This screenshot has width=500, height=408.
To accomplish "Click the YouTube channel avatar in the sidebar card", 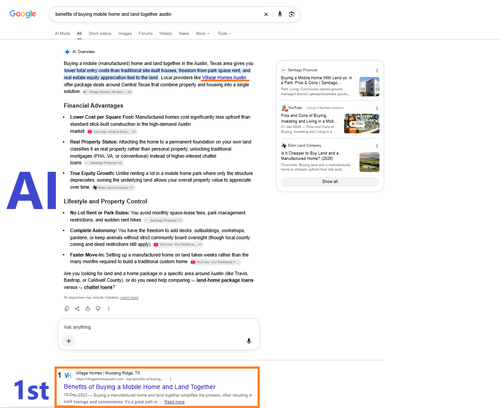I will point(284,108).
